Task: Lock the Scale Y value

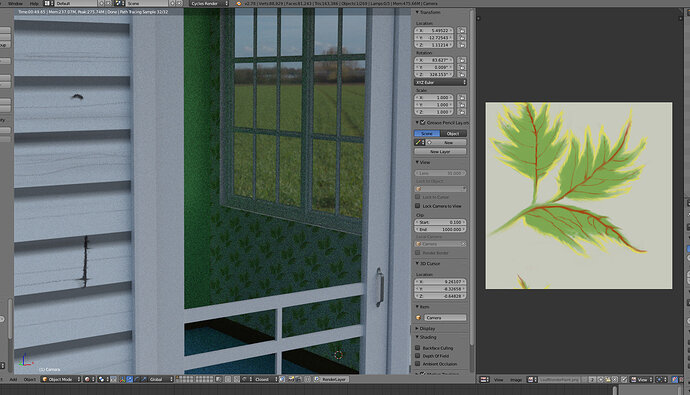Action: pyautogui.click(x=462, y=105)
